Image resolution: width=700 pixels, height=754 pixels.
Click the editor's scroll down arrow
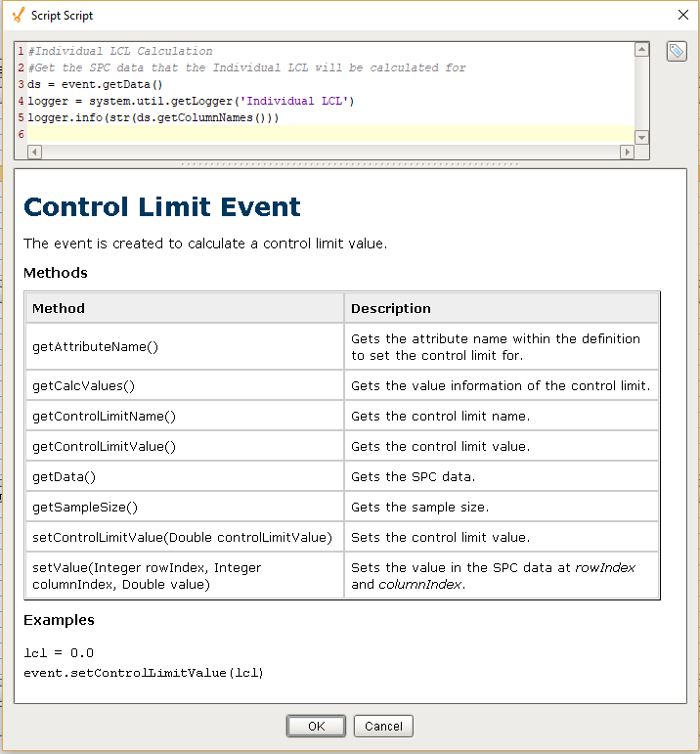641,137
